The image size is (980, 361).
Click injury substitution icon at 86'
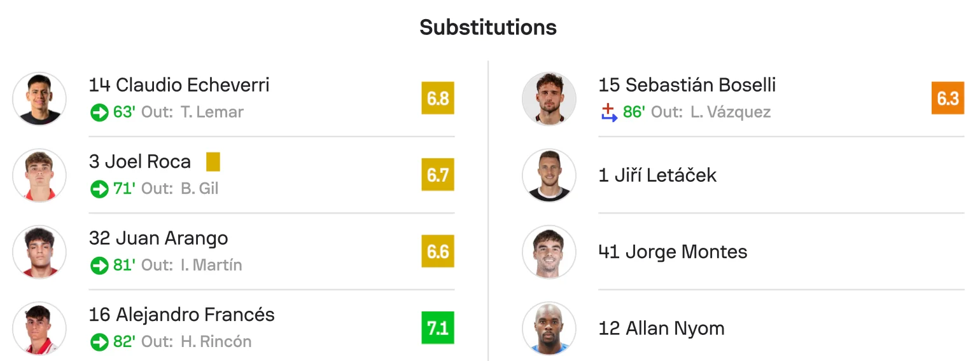pos(609,113)
